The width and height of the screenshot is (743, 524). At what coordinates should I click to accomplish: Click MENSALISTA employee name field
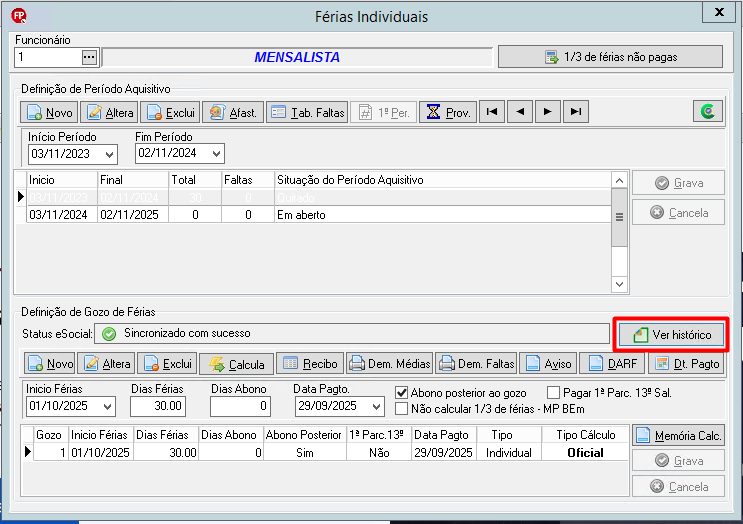[x=297, y=57]
